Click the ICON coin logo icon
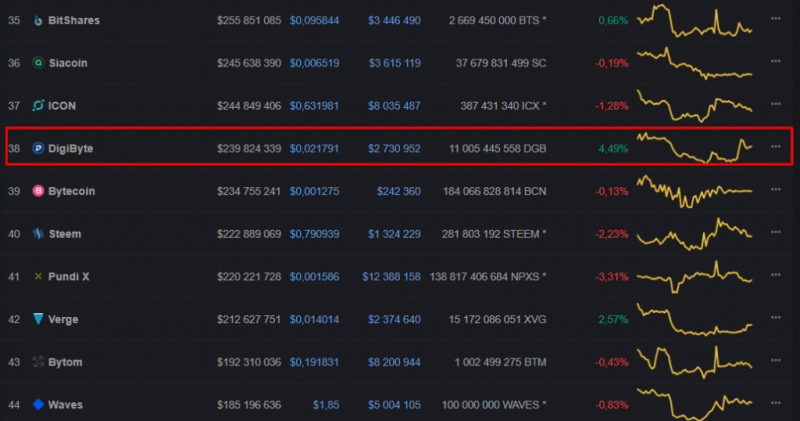This screenshot has height=421, width=800. coord(38,106)
